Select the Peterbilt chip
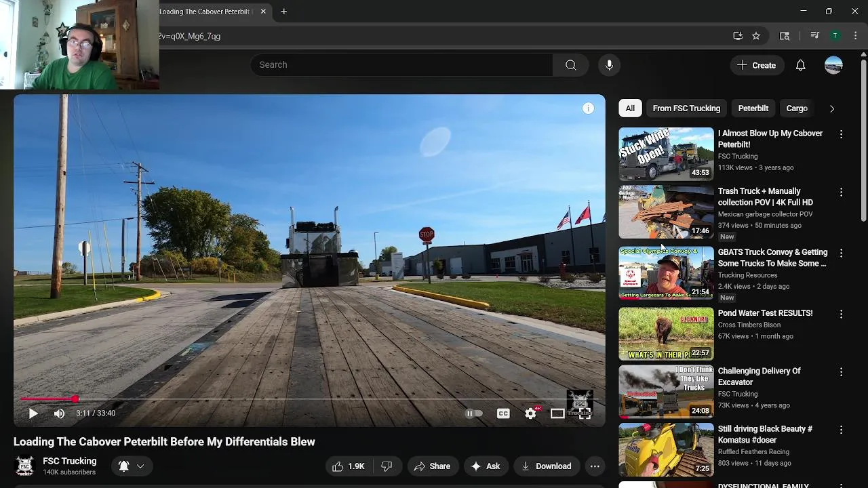Screen dimensions: 868x488 tap(753, 108)
